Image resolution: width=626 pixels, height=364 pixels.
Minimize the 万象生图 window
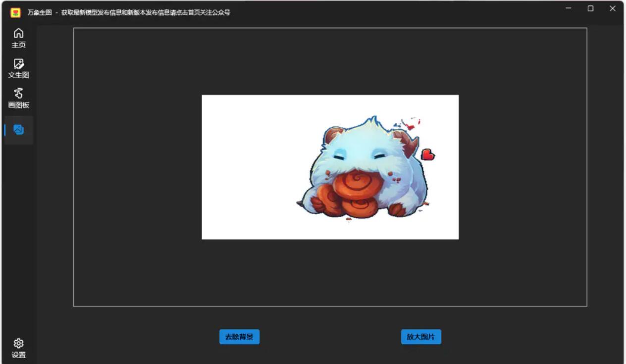(x=569, y=8)
